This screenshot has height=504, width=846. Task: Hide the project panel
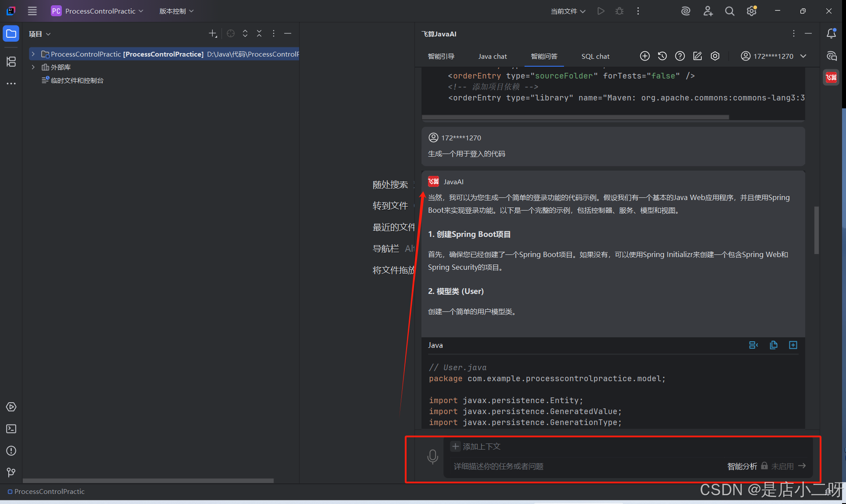coord(288,33)
